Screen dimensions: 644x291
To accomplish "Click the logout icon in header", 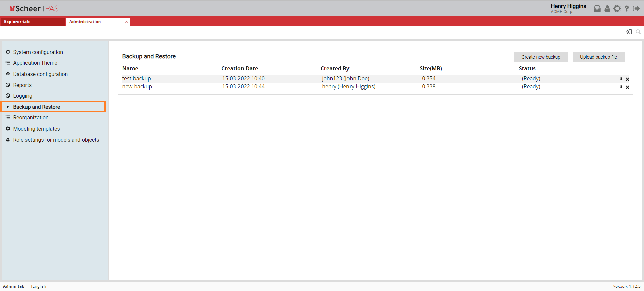I will [x=636, y=9].
